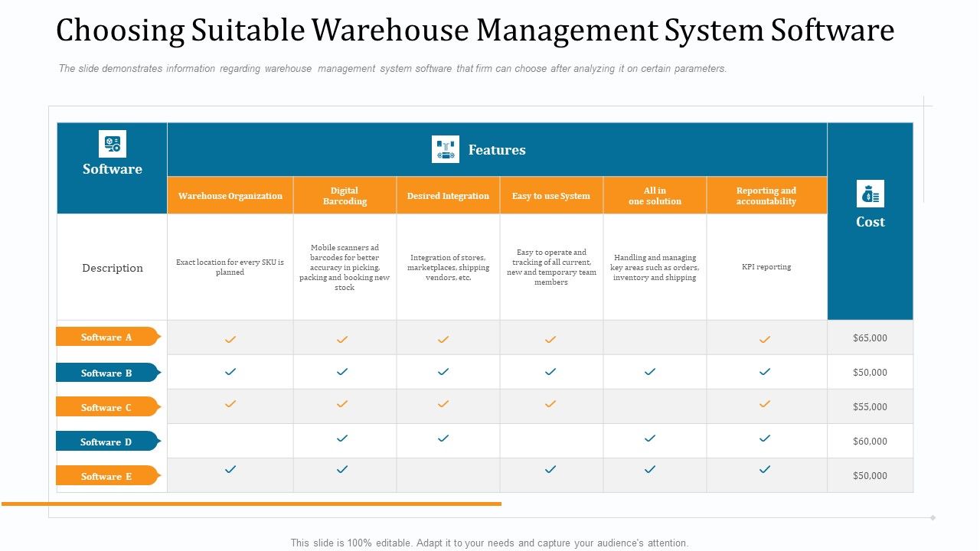Click Software E's $50,000 cost cell

(870, 475)
